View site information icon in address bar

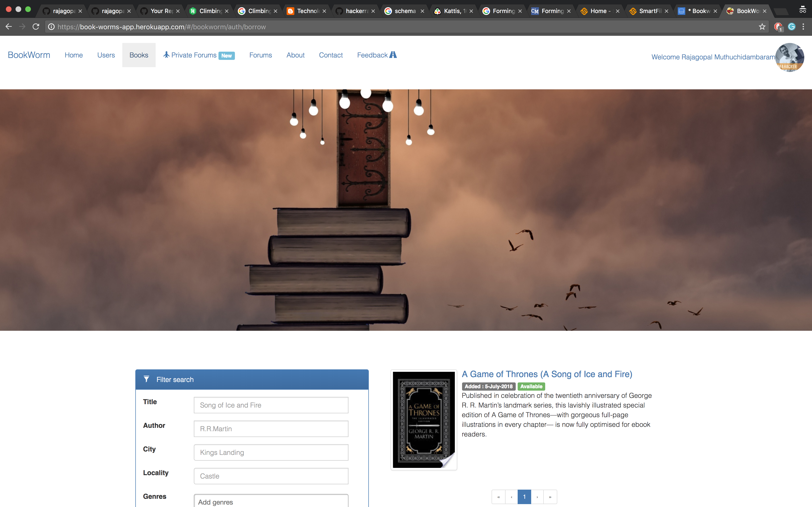coord(51,27)
